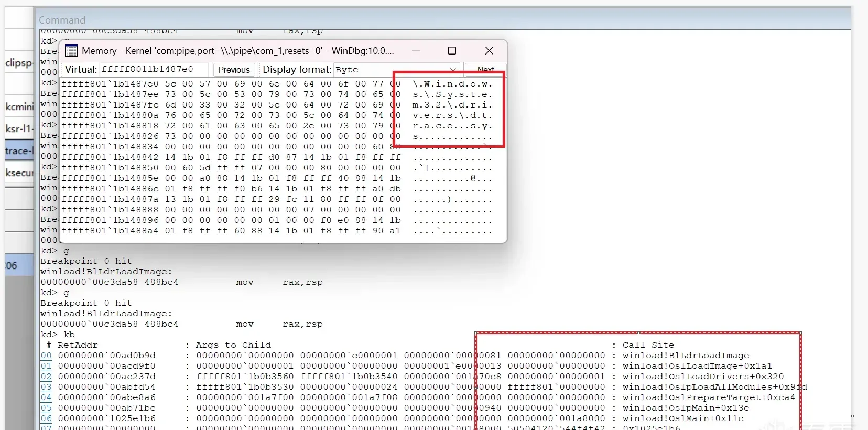
Task: Click the Memory window title bar icon
Action: pos(71,51)
